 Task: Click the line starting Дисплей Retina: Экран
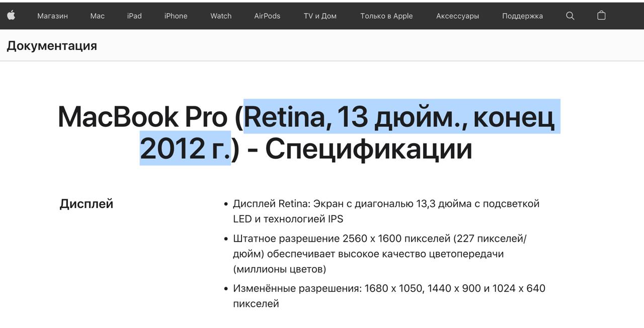point(386,204)
